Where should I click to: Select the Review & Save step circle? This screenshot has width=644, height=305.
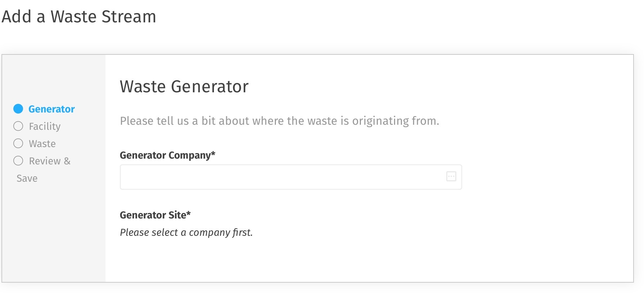[18, 160]
